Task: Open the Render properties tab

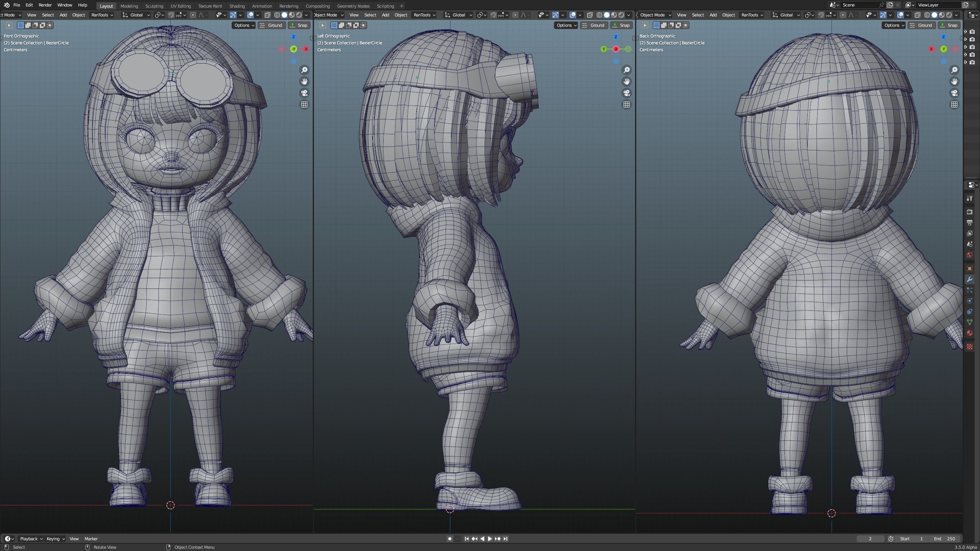Action: tap(970, 212)
